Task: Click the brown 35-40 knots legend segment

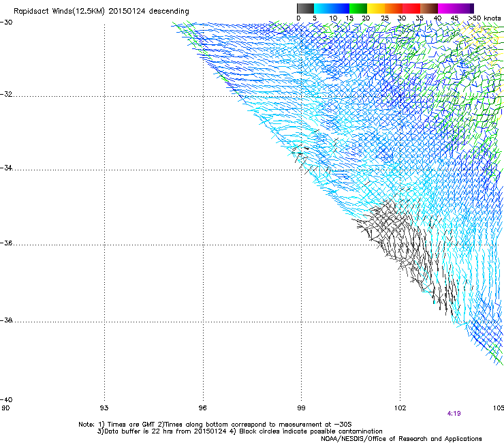Action: click(429, 8)
